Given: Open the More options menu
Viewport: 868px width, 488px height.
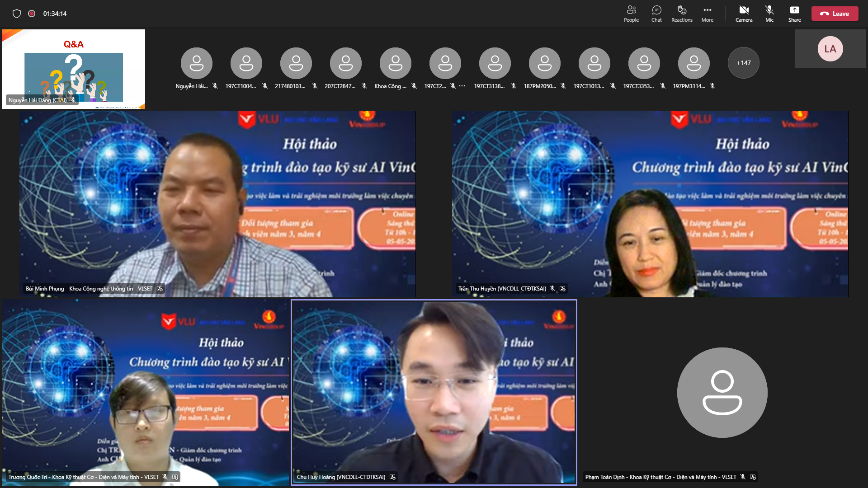Looking at the screenshot, I should tap(707, 14).
